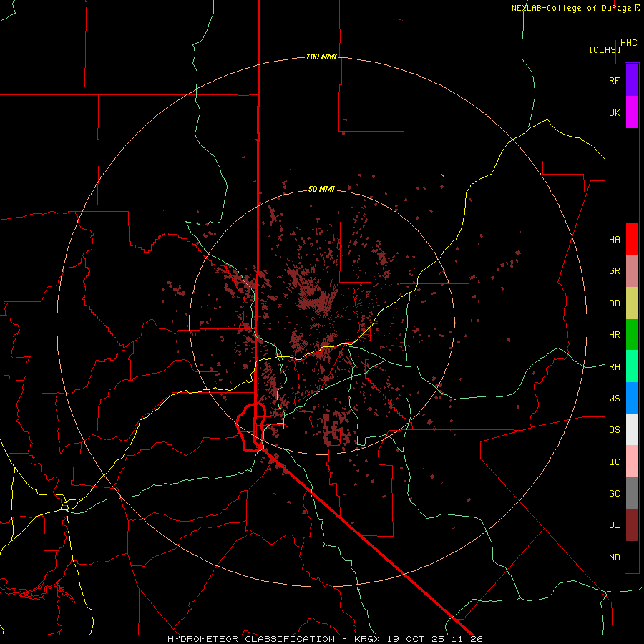Click the HHC product label

[629, 43]
